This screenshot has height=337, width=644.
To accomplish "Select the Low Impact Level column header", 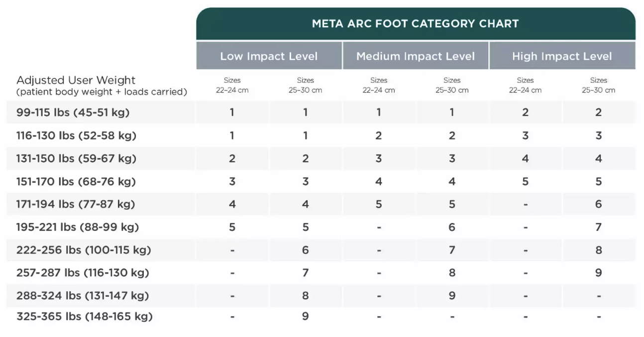I will [269, 56].
